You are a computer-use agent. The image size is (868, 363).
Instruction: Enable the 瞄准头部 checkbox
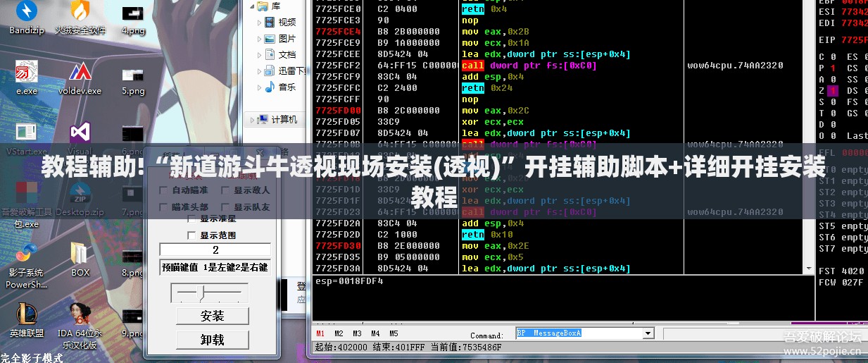pos(163,207)
